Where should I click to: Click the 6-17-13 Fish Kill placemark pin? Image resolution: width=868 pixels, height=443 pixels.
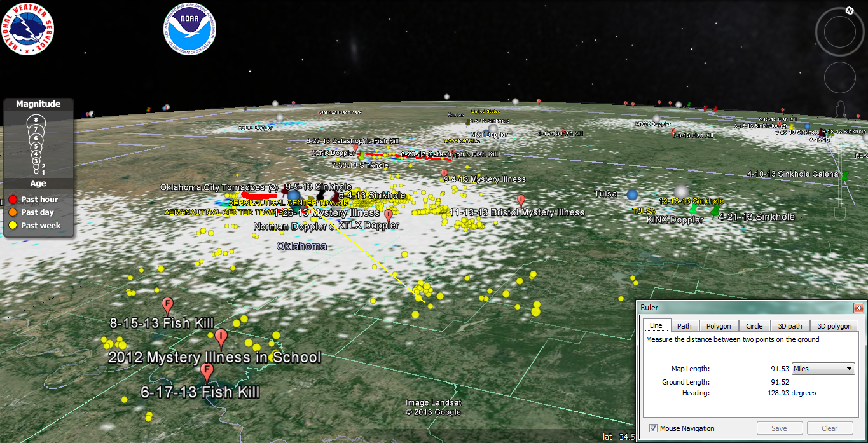tap(207, 371)
